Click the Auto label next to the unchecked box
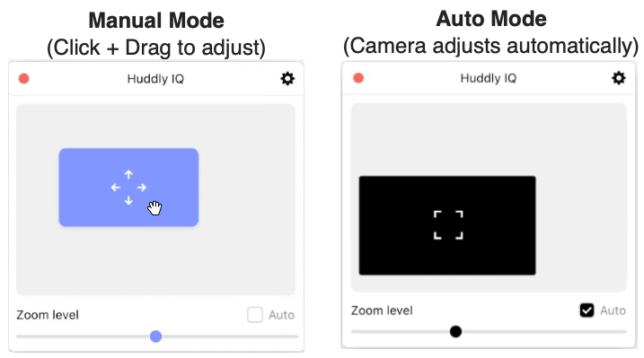 [x=281, y=315]
